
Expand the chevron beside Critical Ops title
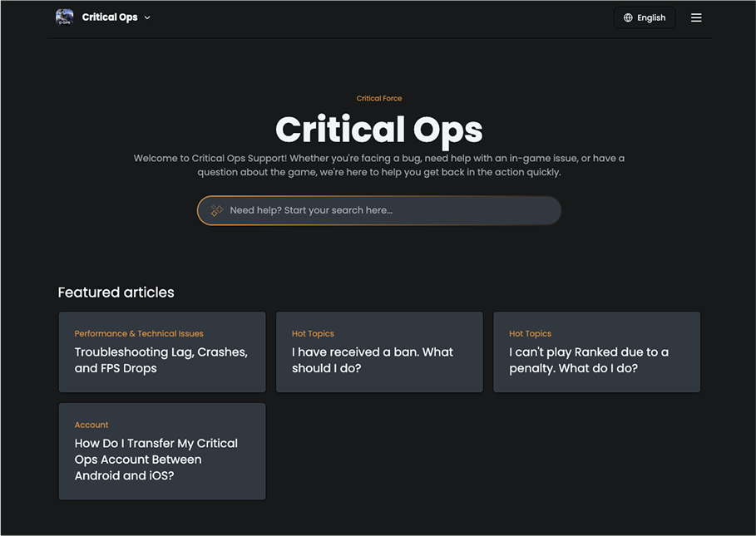point(147,17)
